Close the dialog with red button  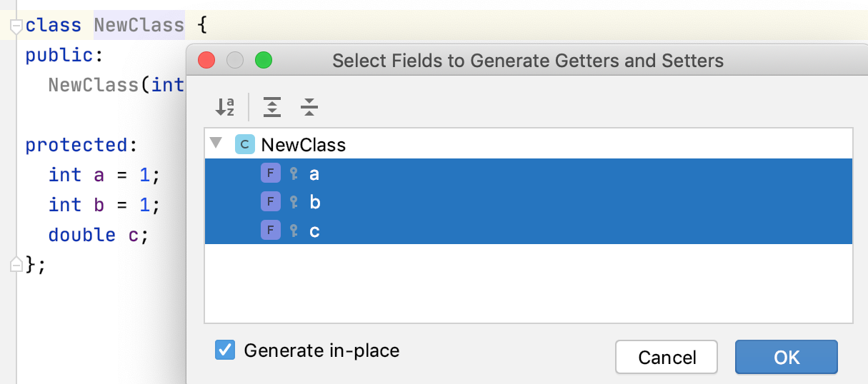[x=206, y=61]
